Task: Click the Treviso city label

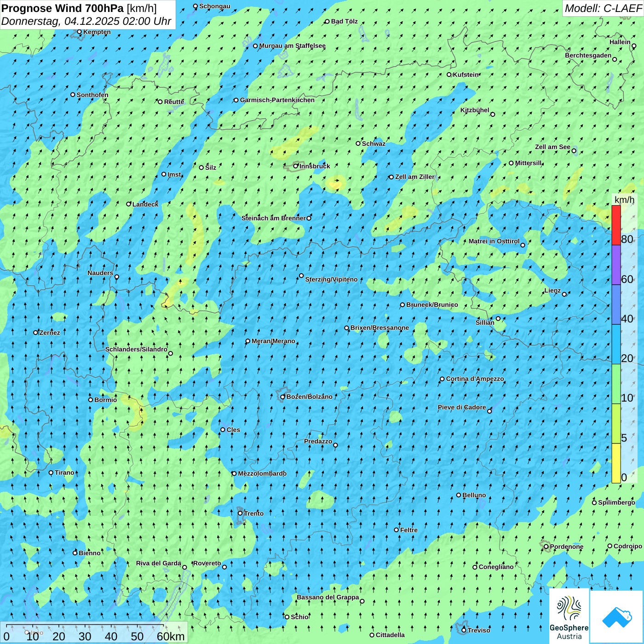Action: coord(479,630)
